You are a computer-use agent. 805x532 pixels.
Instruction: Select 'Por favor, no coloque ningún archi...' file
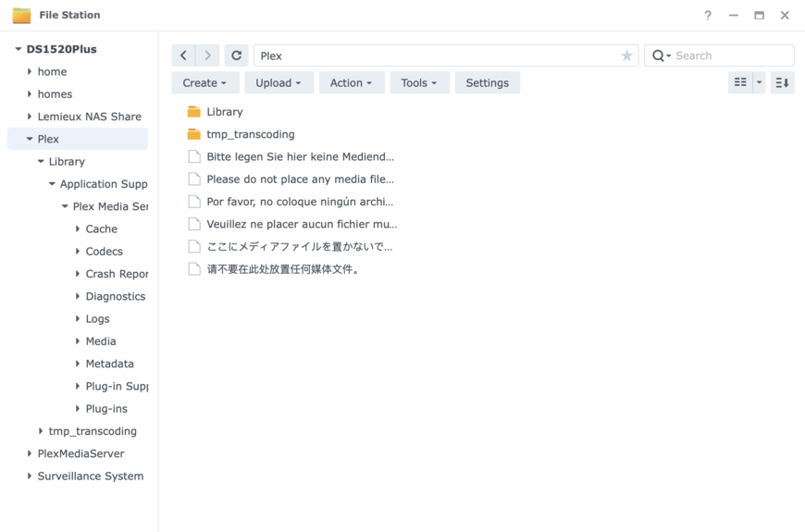click(x=300, y=202)
